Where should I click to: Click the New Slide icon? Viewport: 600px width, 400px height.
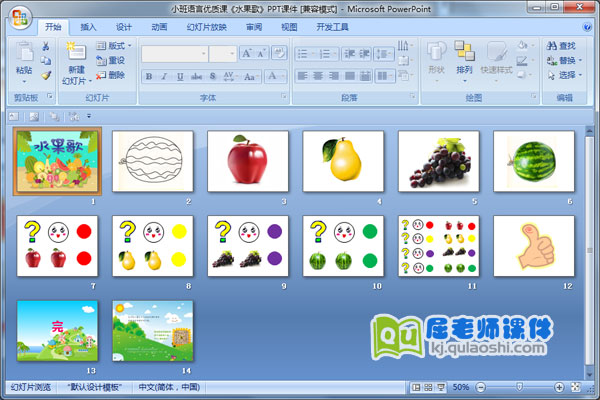click(x=76, y=51)
